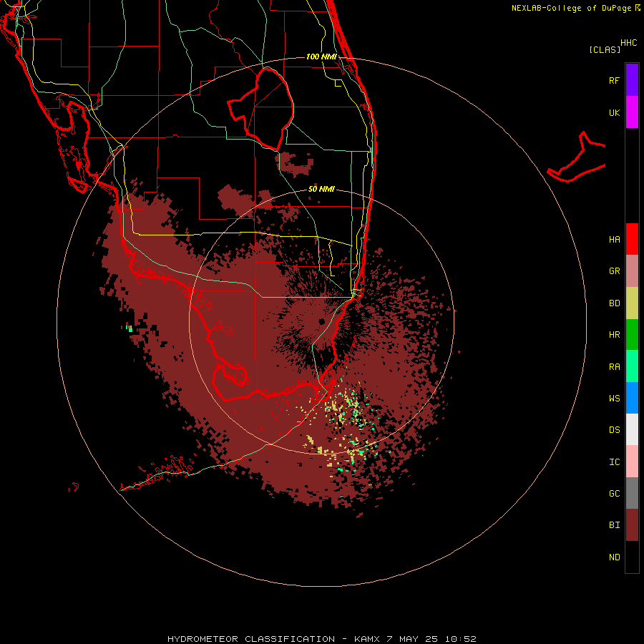The width and height of the screenshot is (644, 644).
Task: Click the NEXLAB-College of DuPage credit text
Action: 572,8
